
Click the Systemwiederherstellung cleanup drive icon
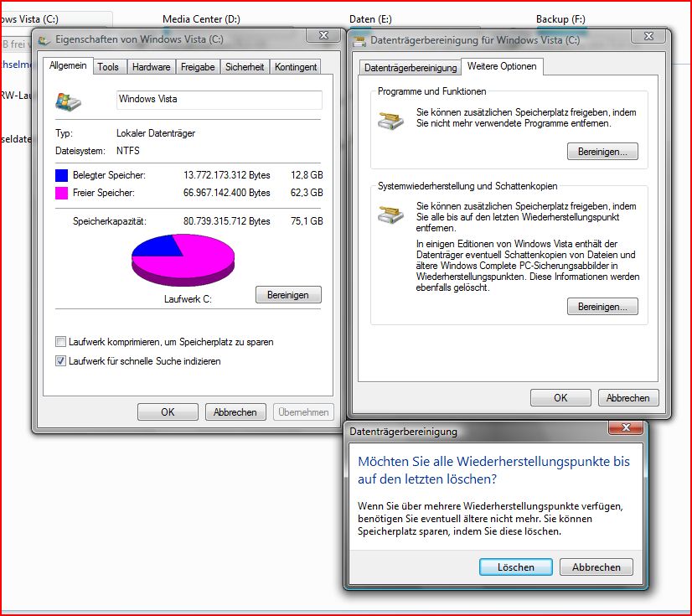tap(391, 215)
